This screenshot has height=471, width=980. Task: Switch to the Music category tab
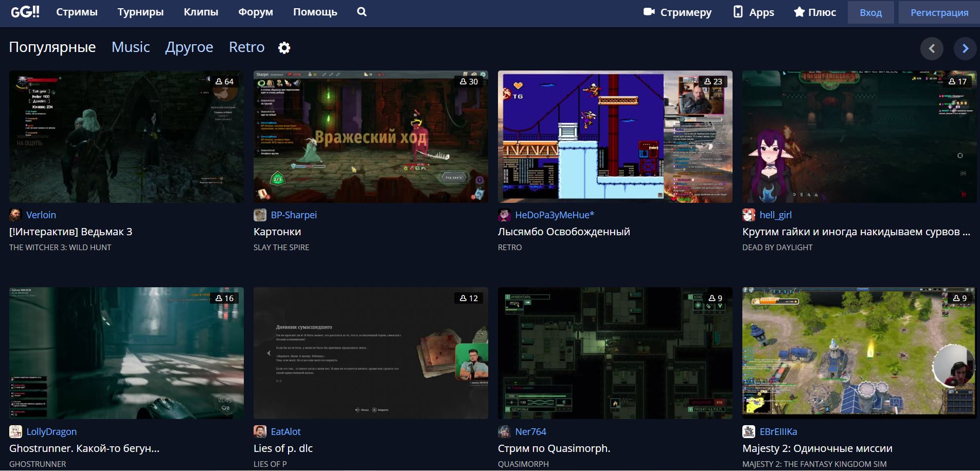point(131,47)
